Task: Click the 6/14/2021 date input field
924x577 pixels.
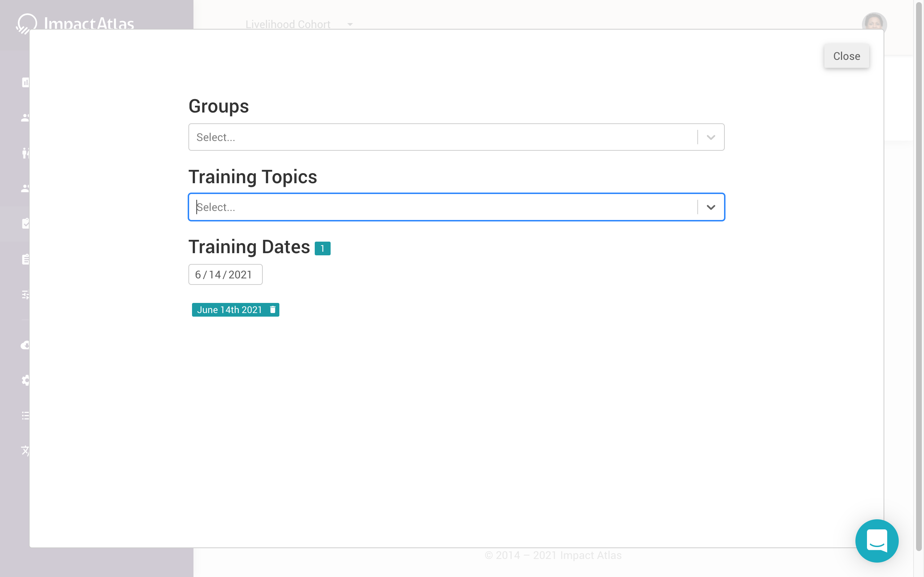Action: tap(225, 274)
